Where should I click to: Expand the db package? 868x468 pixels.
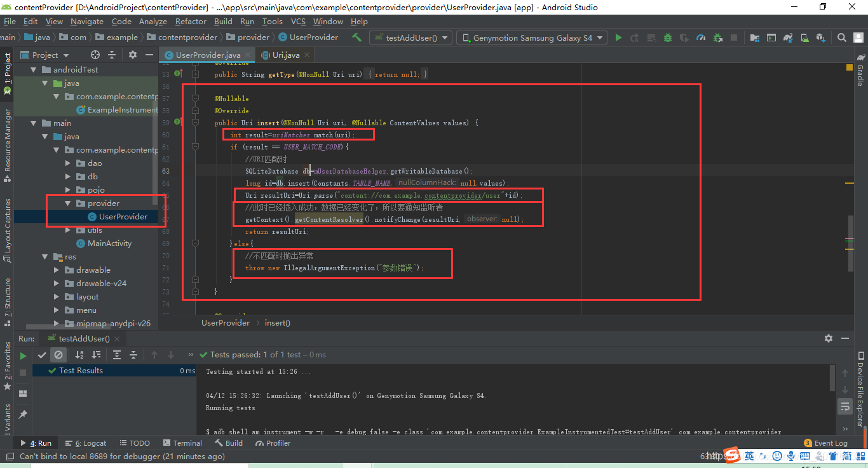pos(68,177)
